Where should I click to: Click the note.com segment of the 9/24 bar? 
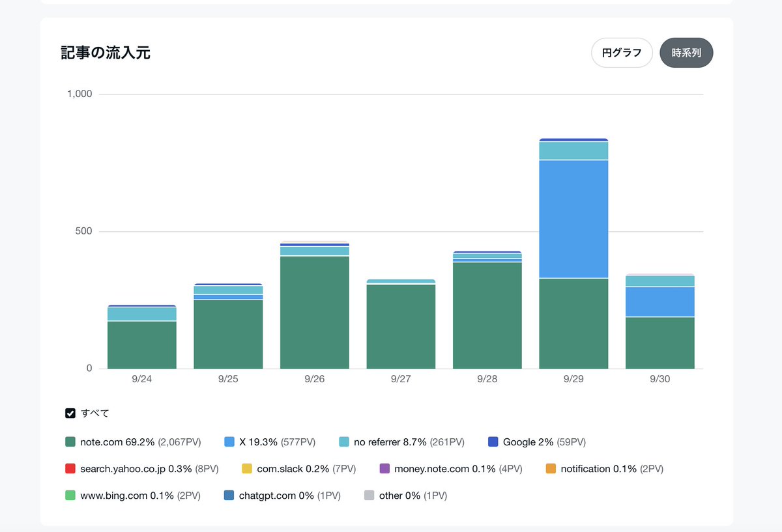coord(142,345)
